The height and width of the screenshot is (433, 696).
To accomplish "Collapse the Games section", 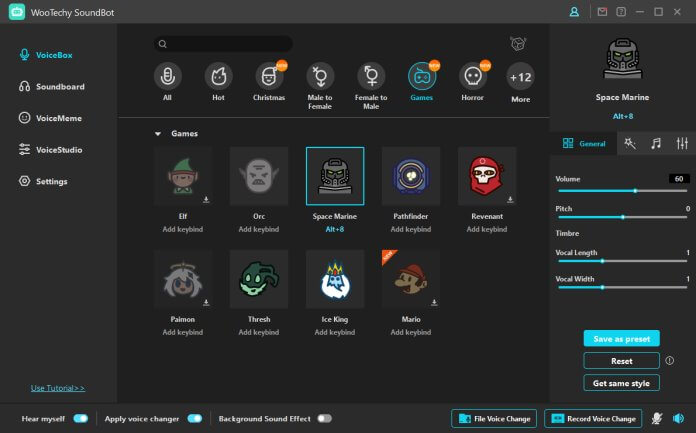I will 158,134.
